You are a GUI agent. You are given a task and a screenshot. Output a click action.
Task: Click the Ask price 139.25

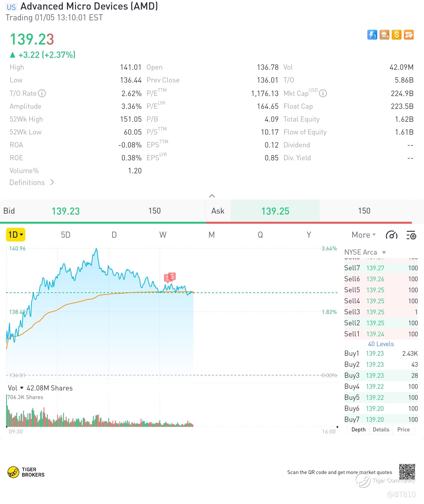click(275, 211)
